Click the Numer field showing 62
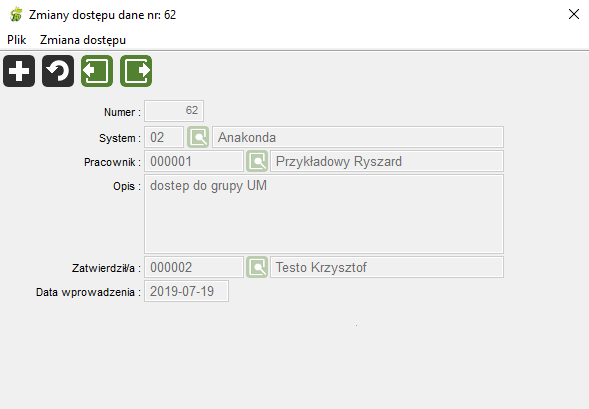Screen dimensions: 589x409 174,111
